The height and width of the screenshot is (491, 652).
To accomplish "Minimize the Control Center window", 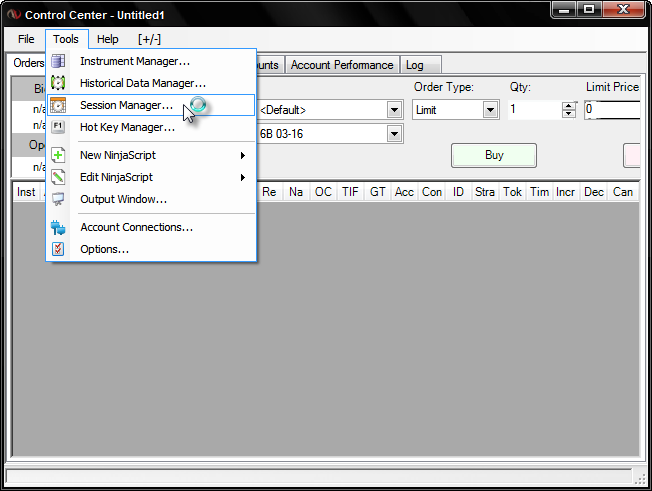I will tap(564, 9).
